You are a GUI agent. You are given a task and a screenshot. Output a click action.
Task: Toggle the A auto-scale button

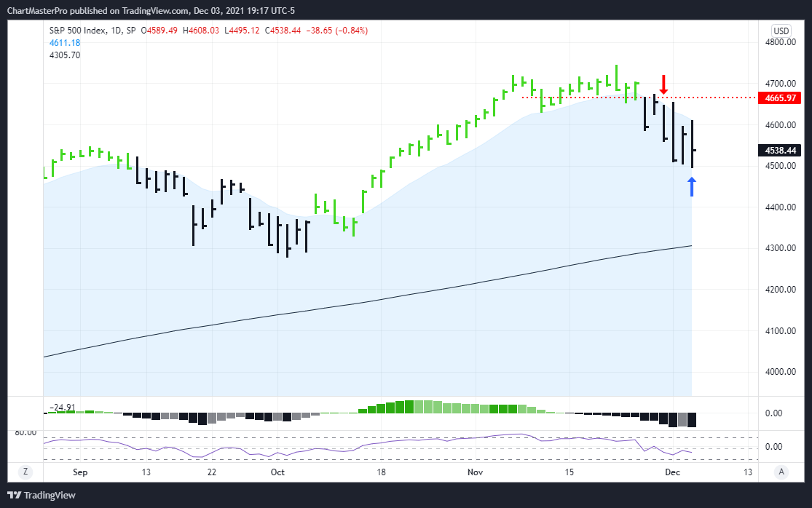(781, 472)
